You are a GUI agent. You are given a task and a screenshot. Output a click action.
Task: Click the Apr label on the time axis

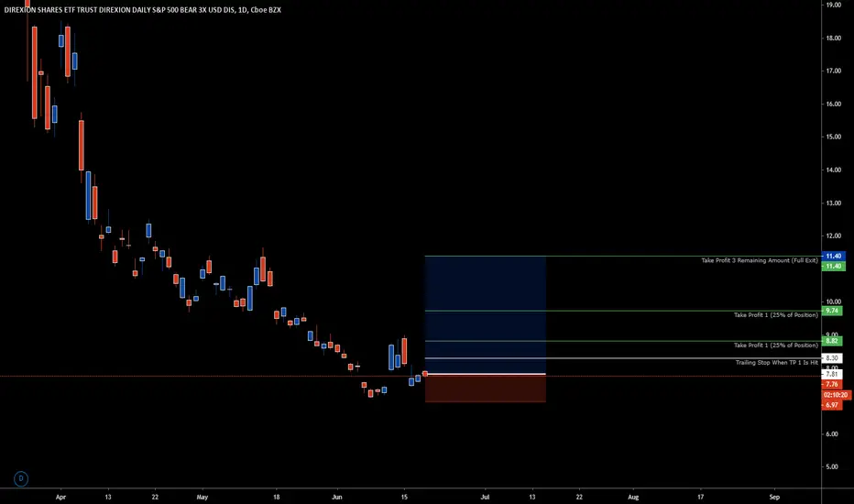(60, 497)
